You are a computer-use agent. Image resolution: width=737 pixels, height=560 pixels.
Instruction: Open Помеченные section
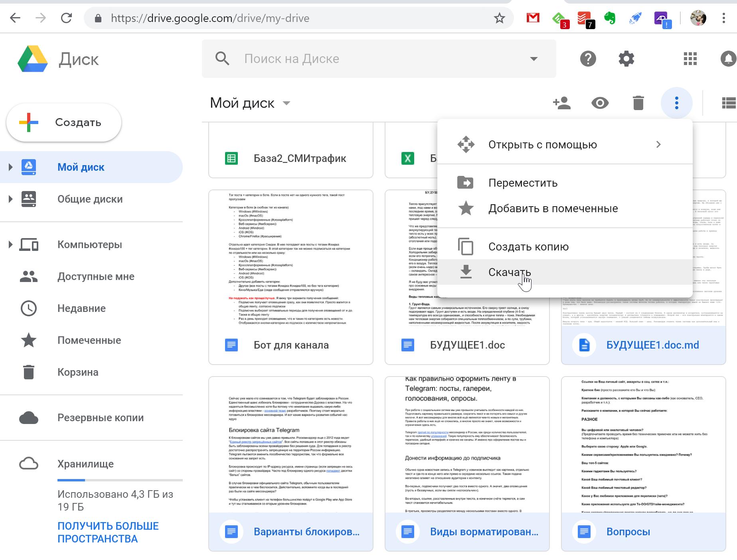(x=91, y=340)
